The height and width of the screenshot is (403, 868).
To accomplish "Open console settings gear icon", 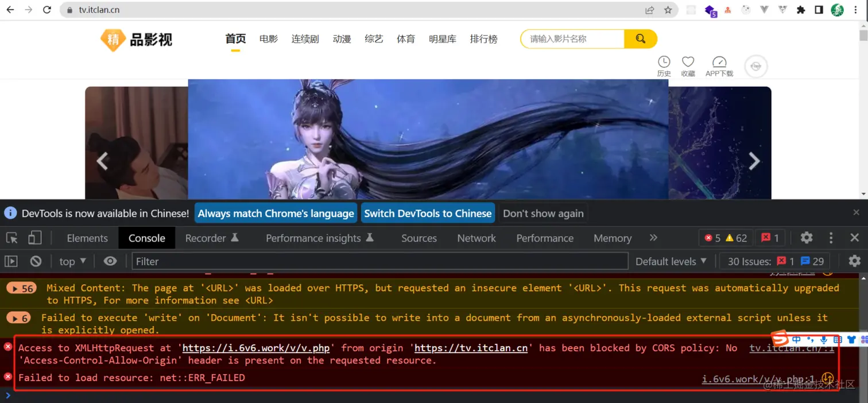I will pos(855,261).
